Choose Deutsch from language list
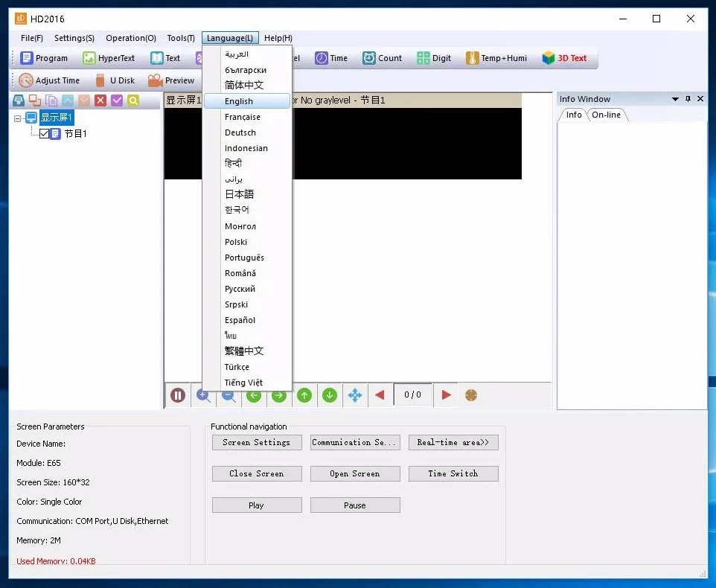 coord(246,132)
